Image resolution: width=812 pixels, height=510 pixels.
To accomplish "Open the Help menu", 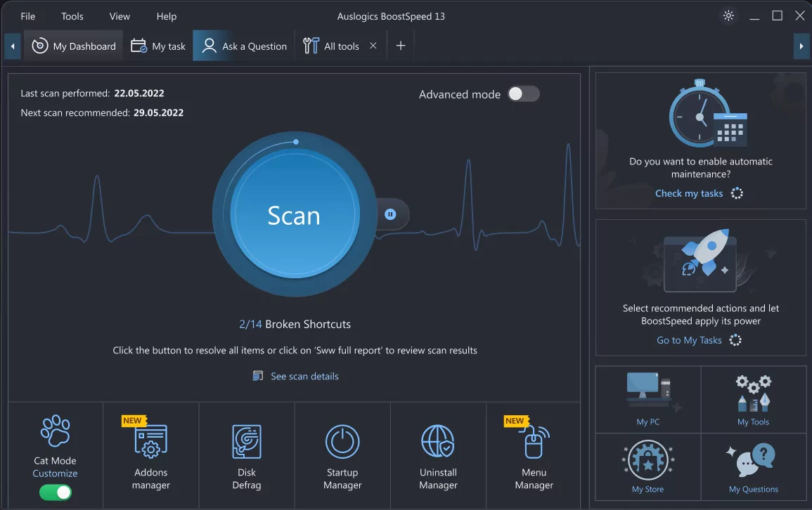I will pos(167,16).
